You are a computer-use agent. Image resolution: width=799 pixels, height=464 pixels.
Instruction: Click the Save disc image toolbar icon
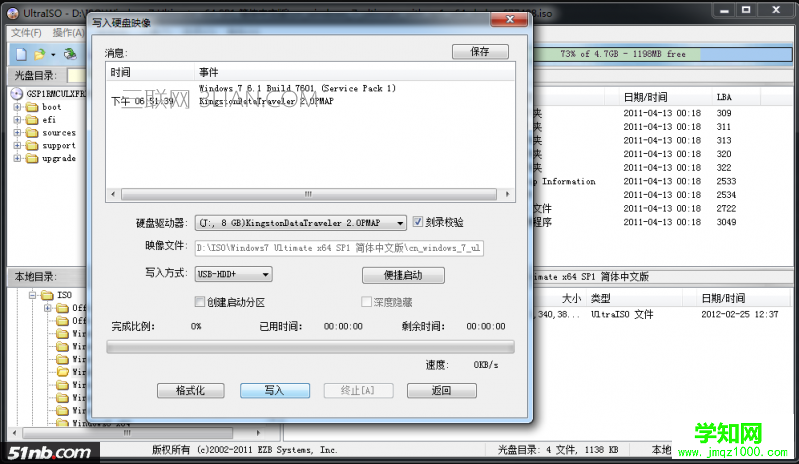[x=70, y=54]
